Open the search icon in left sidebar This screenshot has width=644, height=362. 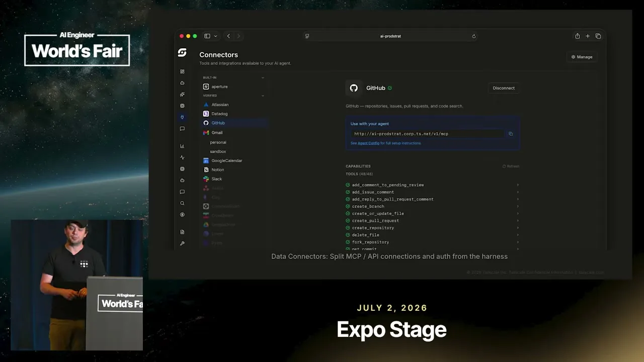click(182, 203)
